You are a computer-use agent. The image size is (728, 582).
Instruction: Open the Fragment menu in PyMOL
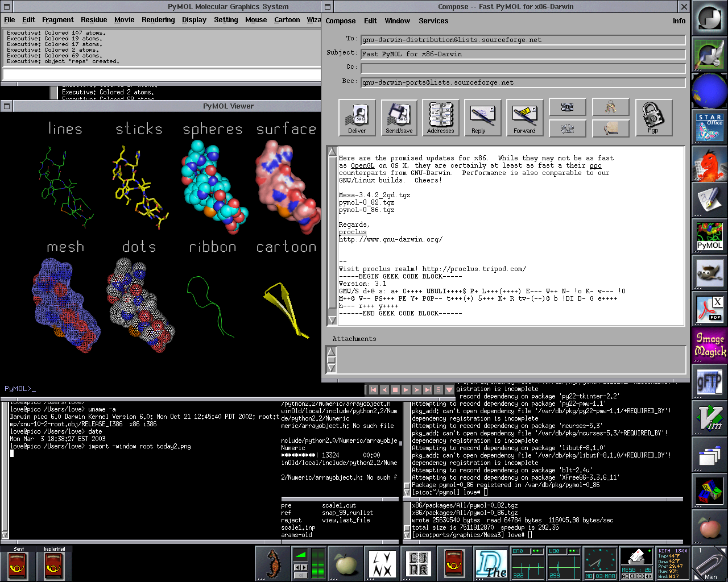coord(58,20)
